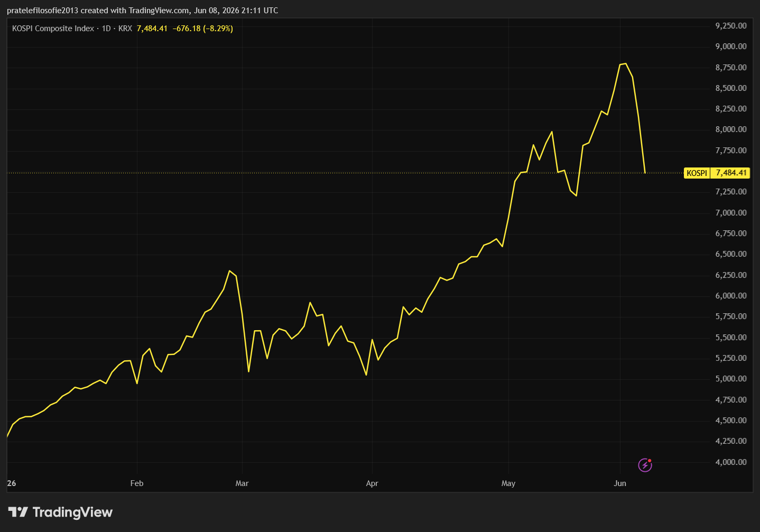The width and height of the screenshot is (760, 532).
Task: Click the 6,250.00 price axis label
Action: [731, 275]
